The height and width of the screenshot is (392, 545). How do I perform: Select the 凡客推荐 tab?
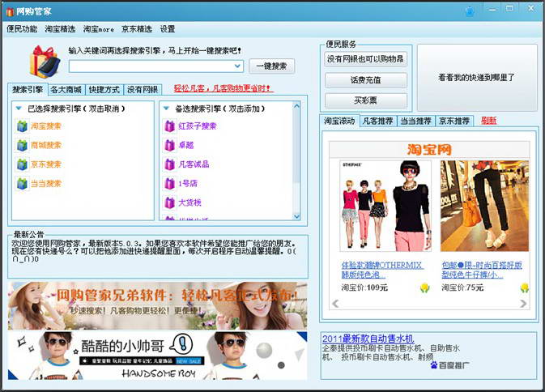pos(378,121)
